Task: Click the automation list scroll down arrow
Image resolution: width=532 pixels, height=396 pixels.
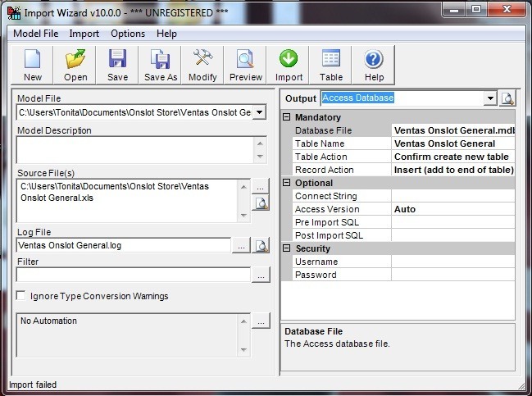Action: click(243, 349)
